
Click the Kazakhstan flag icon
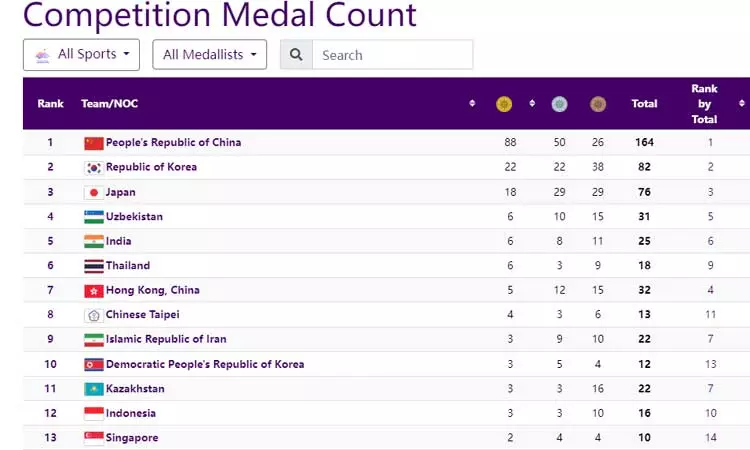pyautogui.click(x=94, y=389)
